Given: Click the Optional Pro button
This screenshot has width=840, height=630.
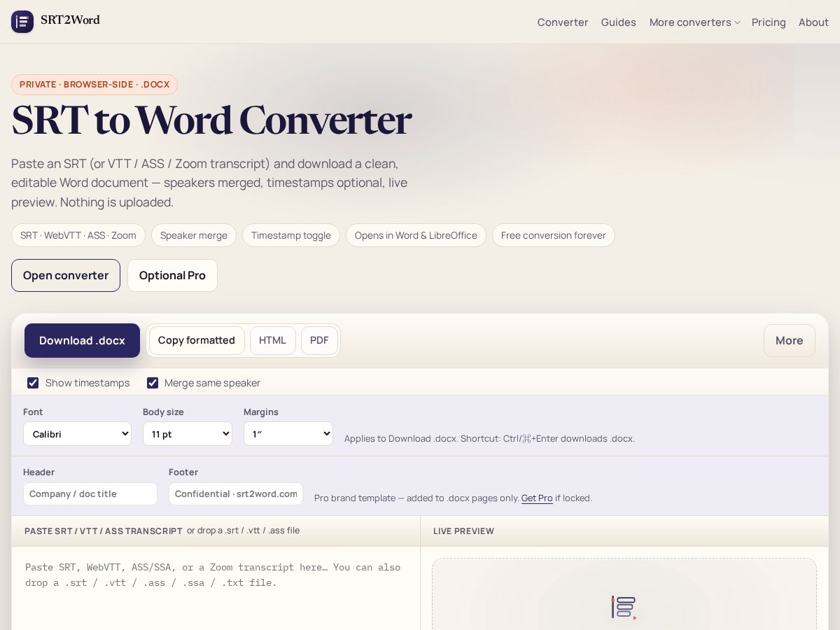Looking at the screenshot, I should pyautogui.click(x=172, y=275).
